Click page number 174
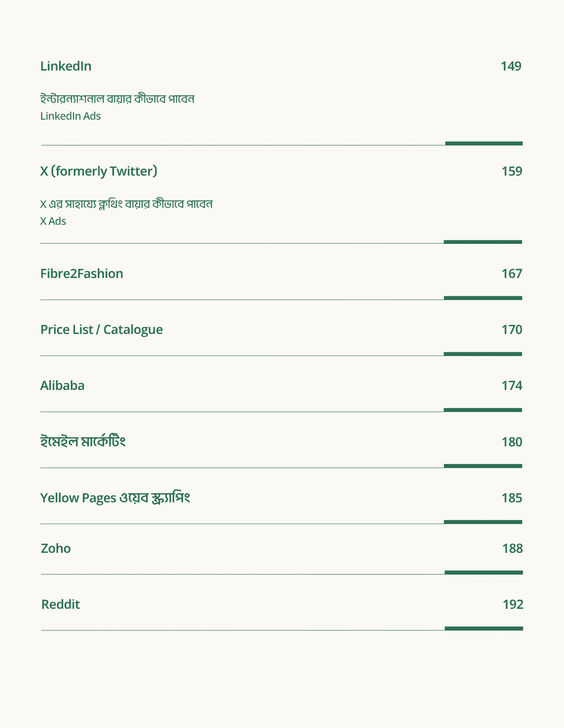The image size is (564, 728). tap(512, 385)
